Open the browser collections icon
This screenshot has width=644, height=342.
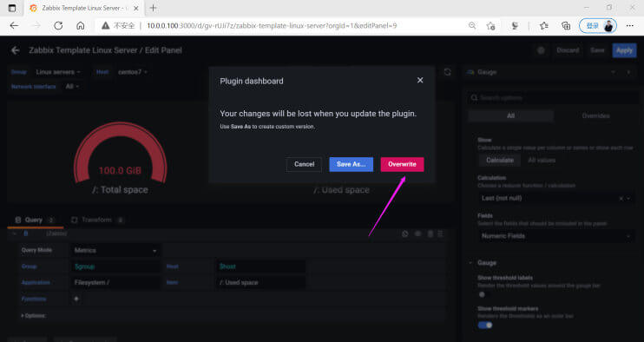coord(566,26)
